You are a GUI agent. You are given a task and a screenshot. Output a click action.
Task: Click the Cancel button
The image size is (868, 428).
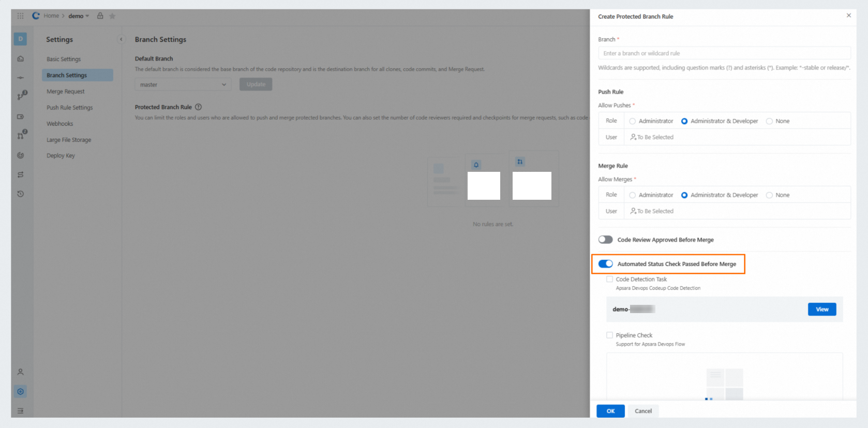(x=643, y=411)
